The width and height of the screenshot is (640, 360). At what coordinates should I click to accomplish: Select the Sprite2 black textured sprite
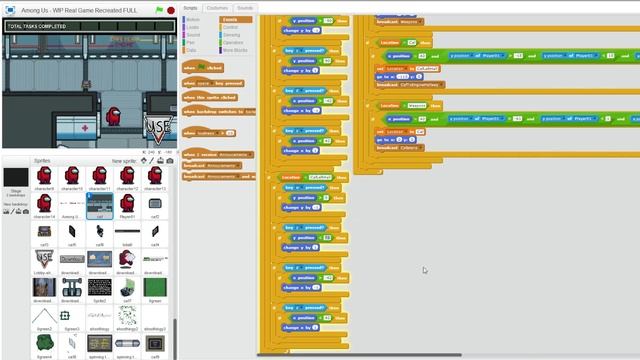pos(100,290)
